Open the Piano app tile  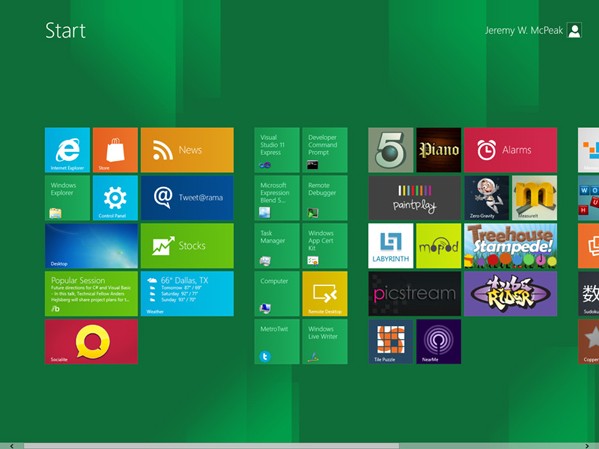click(439, 150)
